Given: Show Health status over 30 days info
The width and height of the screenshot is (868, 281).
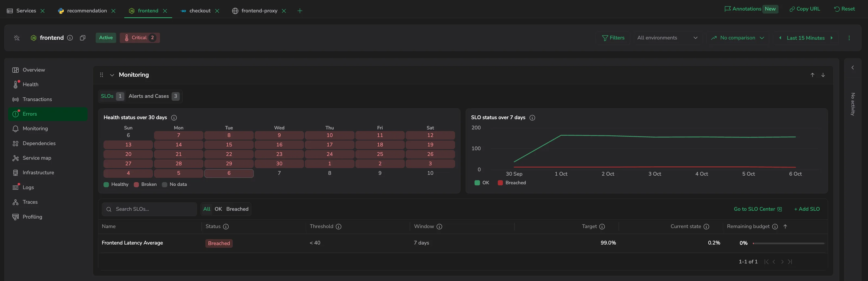Looking at the screenshot, I should click(174, 118).
